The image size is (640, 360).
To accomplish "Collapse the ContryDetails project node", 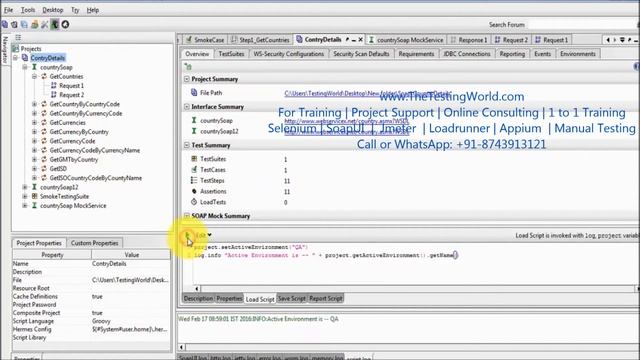I will tap(16, 58).
